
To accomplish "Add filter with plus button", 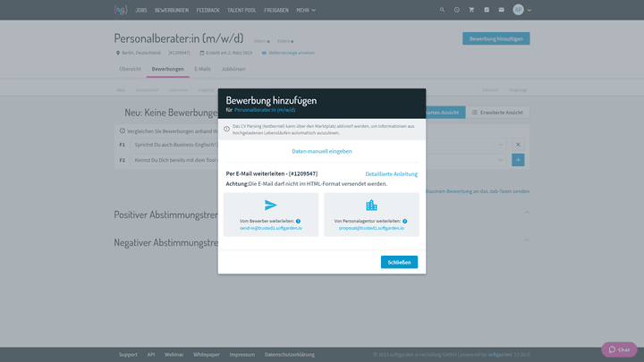I will coord(518,160).
